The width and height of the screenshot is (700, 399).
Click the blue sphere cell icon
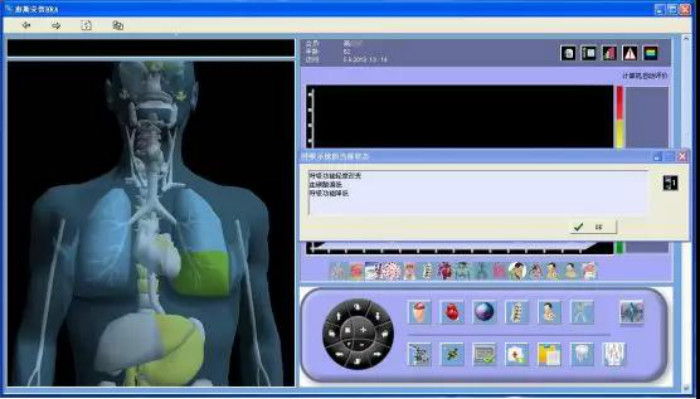[x=484, y=312]
